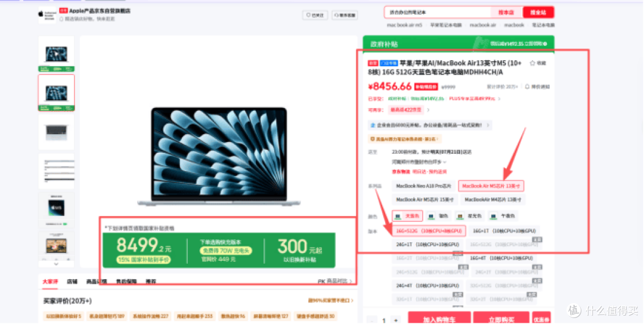Focus the store search input field

click(x=438, y=13)
